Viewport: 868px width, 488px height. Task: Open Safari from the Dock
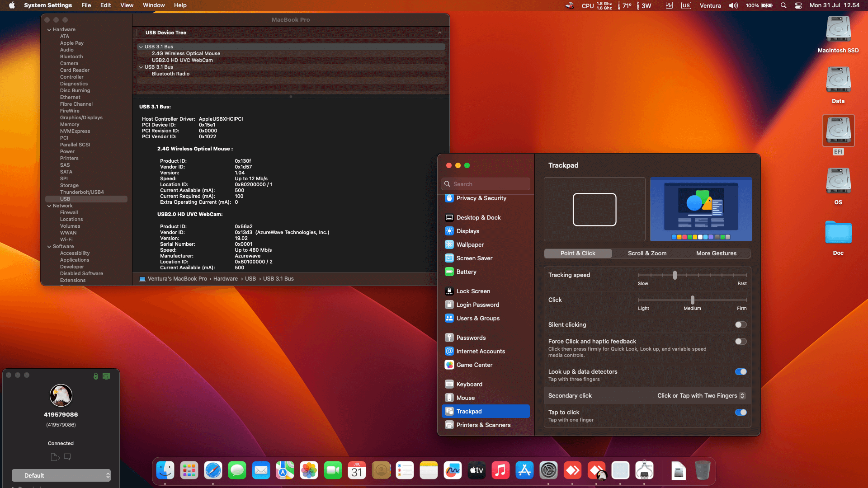[x=213, y=470]
